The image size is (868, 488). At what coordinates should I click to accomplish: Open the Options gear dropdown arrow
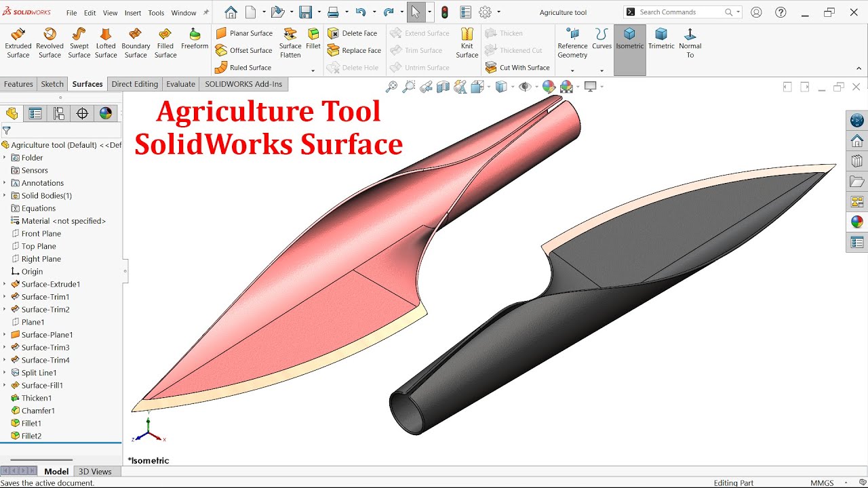coord(499,12)
